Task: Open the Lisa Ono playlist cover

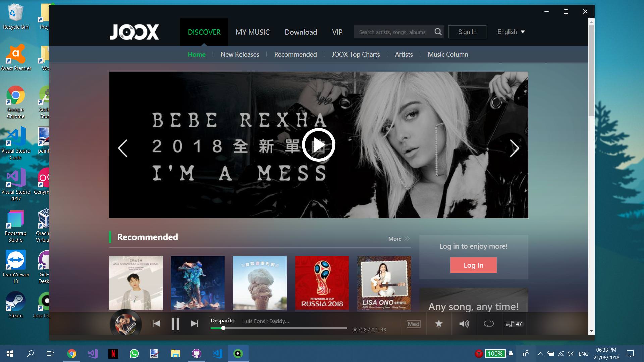Action: tap(384, 283)
